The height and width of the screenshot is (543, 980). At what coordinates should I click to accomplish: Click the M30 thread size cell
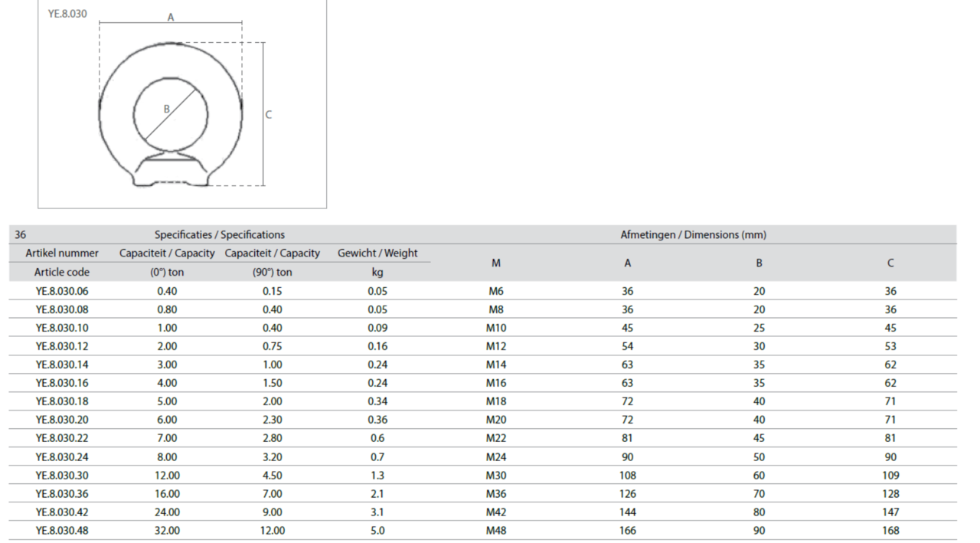(496, 475)
